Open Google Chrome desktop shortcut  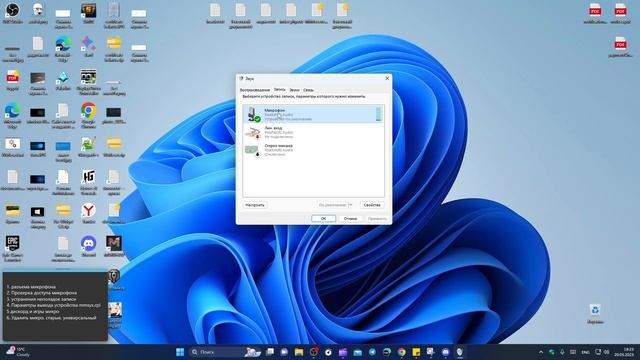click(x=89, y=115)
